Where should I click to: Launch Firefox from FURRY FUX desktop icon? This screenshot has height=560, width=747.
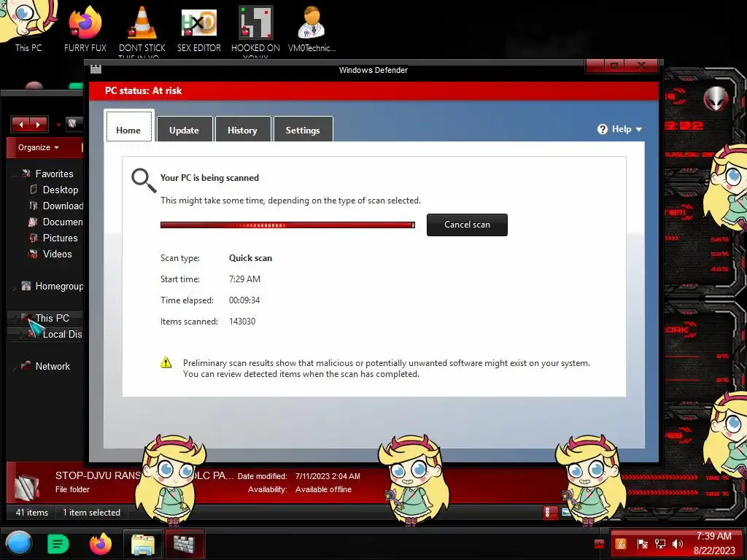pos(85,29)
